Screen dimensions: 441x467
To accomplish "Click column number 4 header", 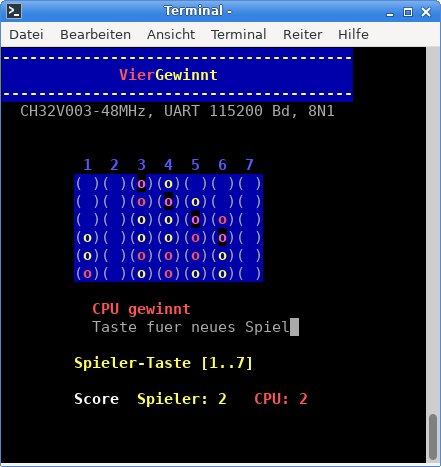I will coord(168,165).
